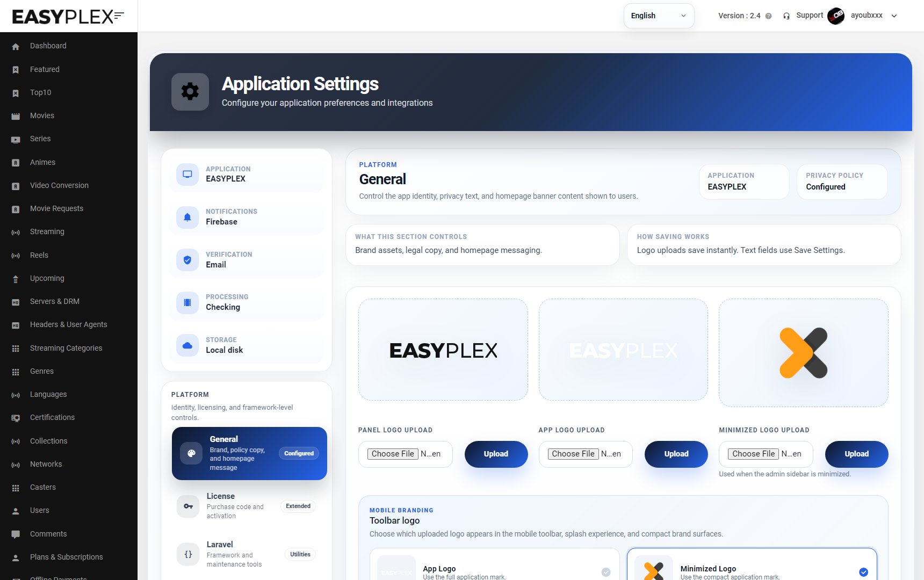Click the Privacy Policy Configured card
The height and width of the screenshot is (580, 924).
[842, 182]
